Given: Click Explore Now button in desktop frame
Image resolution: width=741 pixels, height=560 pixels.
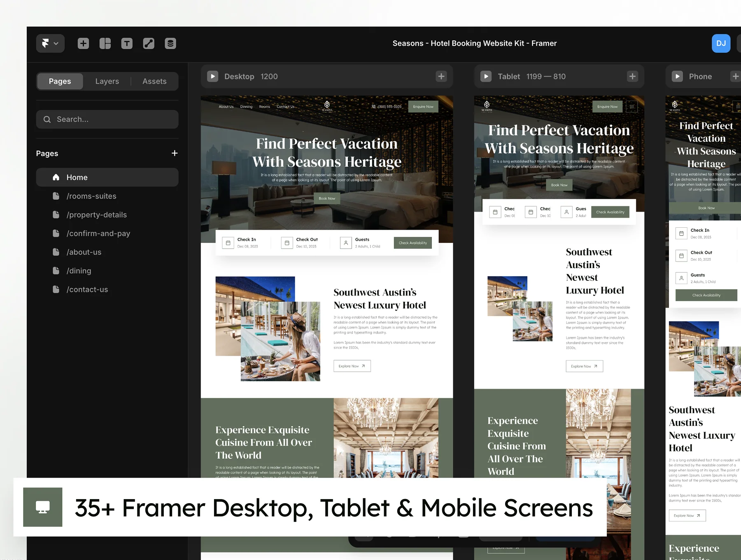Looking at the screenshot, I should [x=352, y=366].
